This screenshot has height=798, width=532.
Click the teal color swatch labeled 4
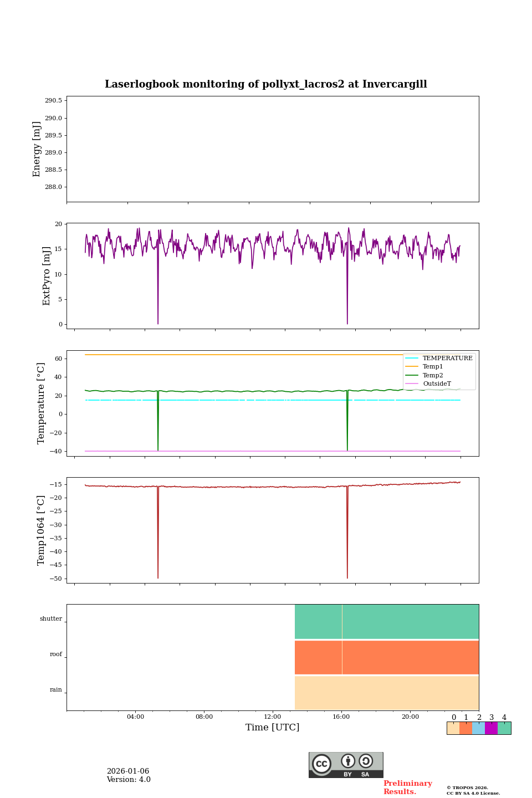tap(504, 728)
